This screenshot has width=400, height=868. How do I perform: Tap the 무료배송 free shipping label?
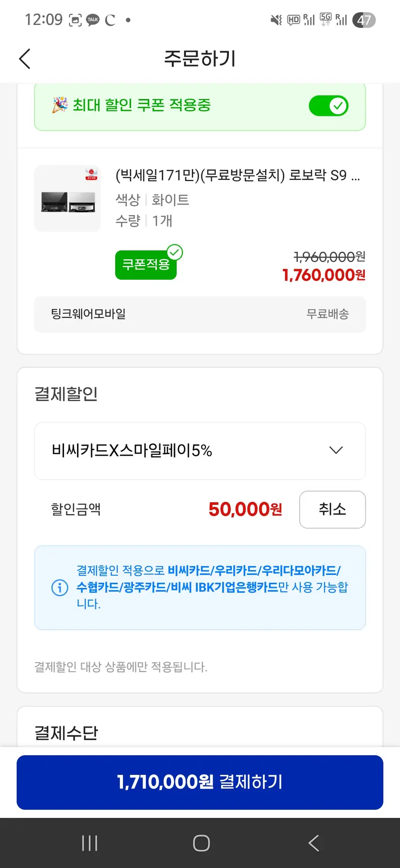tap(328, 314)
